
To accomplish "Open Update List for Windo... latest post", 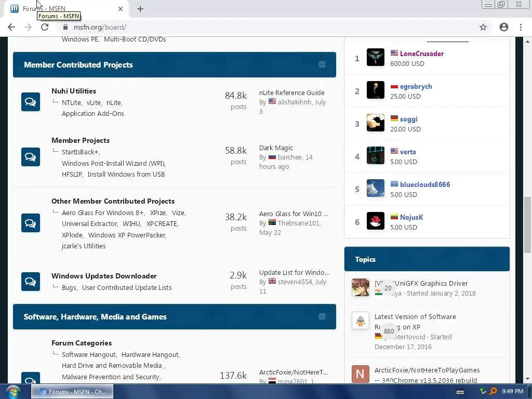I will tap(294, 272).
